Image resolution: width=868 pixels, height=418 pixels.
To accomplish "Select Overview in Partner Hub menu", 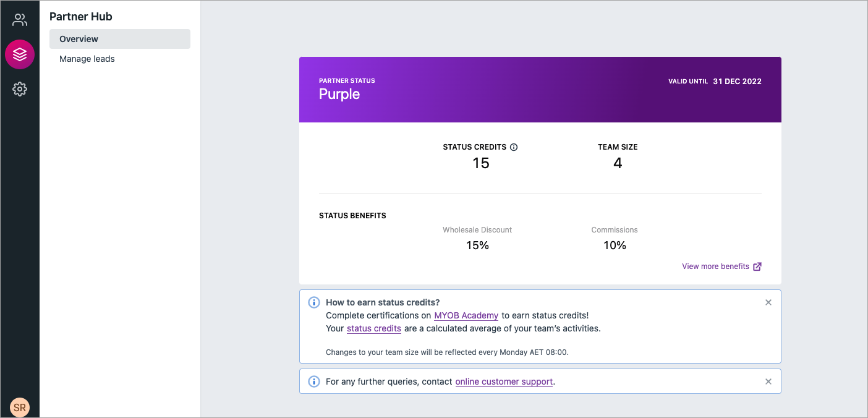I will tap(120, 39).
